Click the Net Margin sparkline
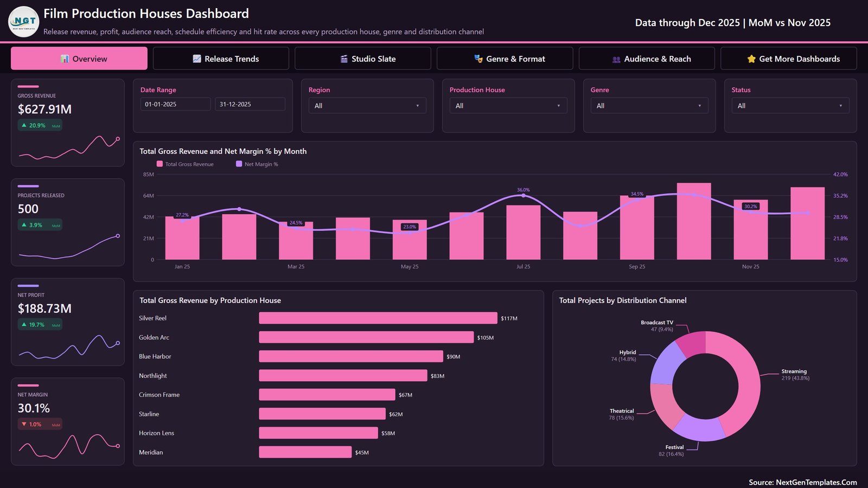 (69, 446)
